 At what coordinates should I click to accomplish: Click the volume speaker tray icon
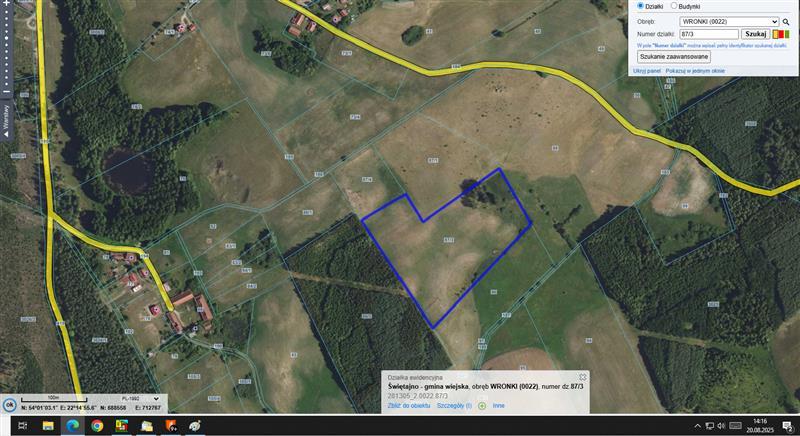pos(721,425)
